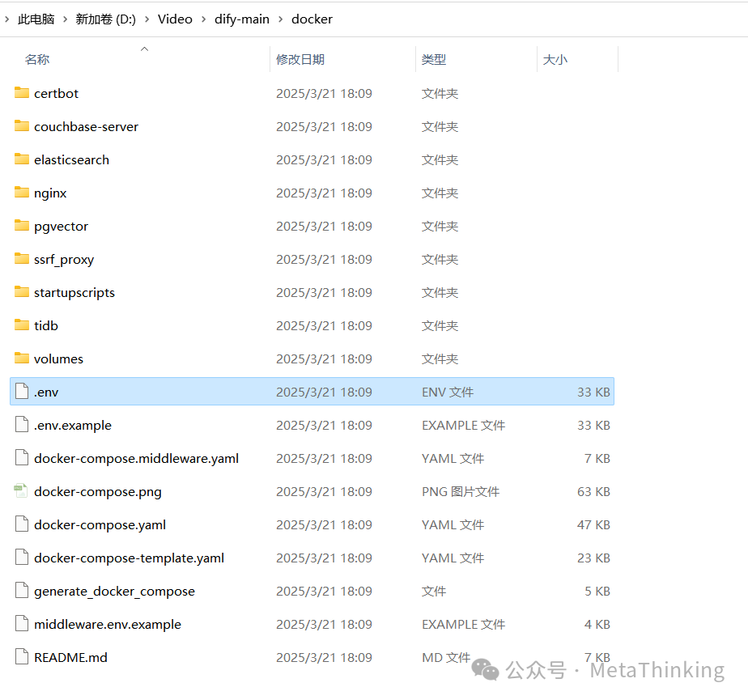
Task: Select the startupscripts folder name
Action: (x=74, y=292)
